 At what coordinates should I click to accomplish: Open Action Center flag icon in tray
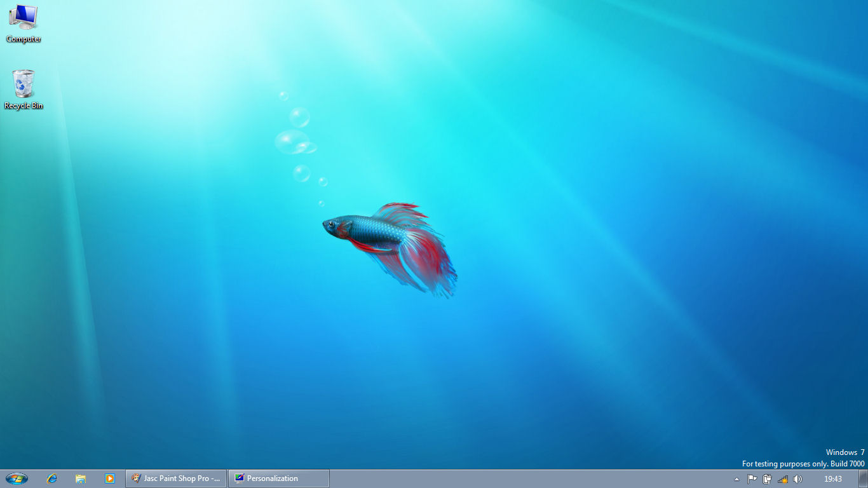[x=752, y=479]
